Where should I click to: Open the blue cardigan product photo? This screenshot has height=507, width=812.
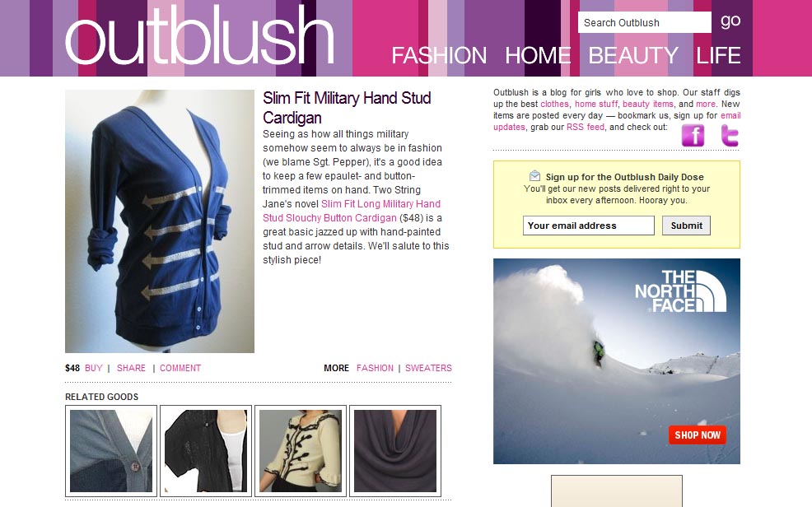[x=160, y=221]
